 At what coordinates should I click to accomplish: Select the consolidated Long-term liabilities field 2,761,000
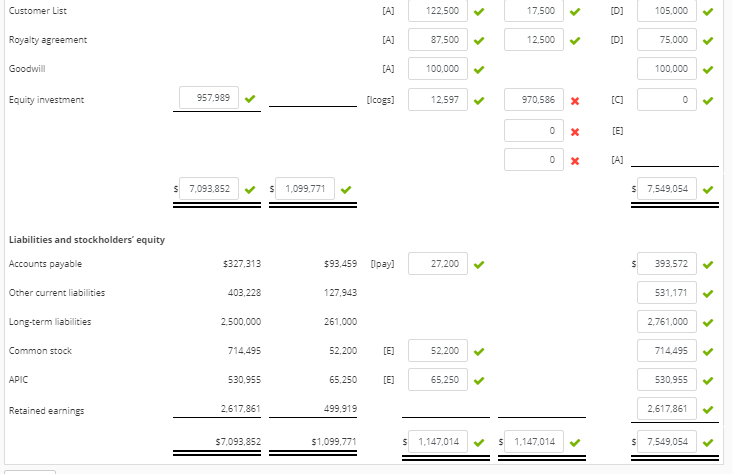click(667, 322)
